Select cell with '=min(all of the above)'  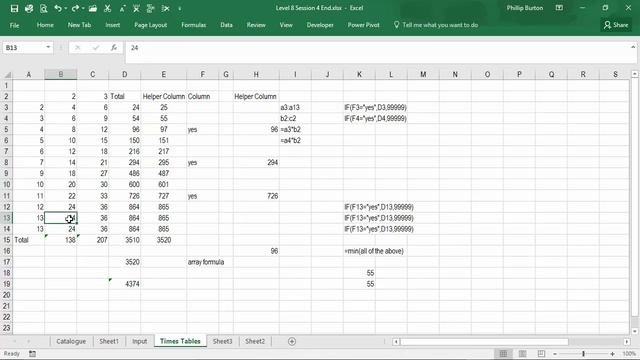[x=359, y=251]
